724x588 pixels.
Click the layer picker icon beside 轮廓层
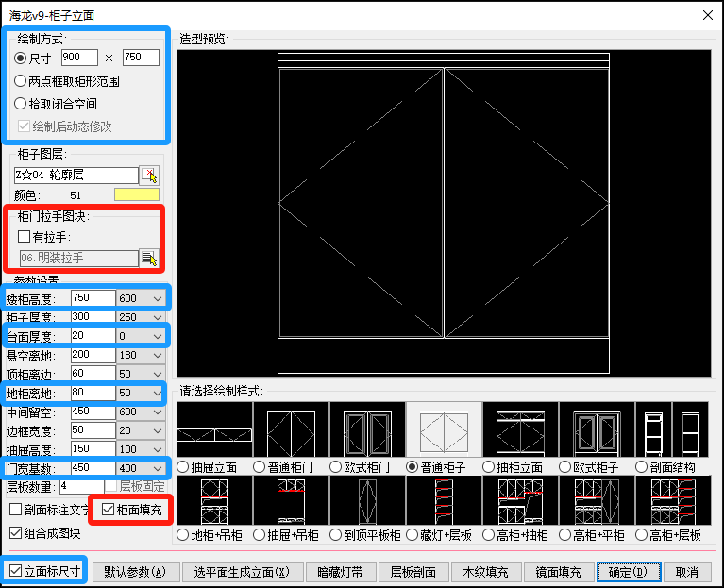tap(149, 175)
